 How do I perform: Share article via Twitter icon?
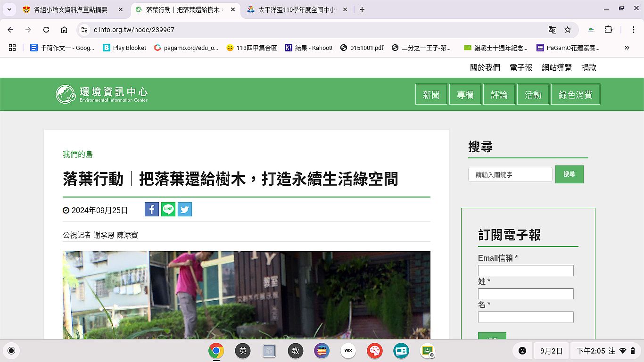tap(185, 209)
